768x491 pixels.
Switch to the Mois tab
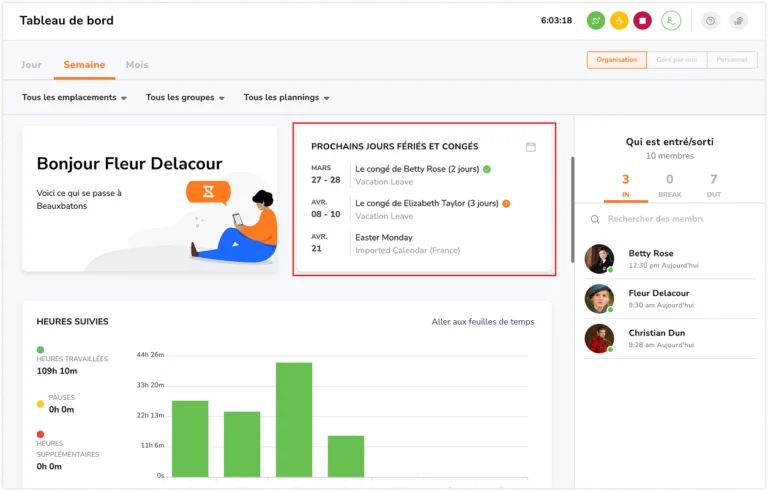click(137, 65)
